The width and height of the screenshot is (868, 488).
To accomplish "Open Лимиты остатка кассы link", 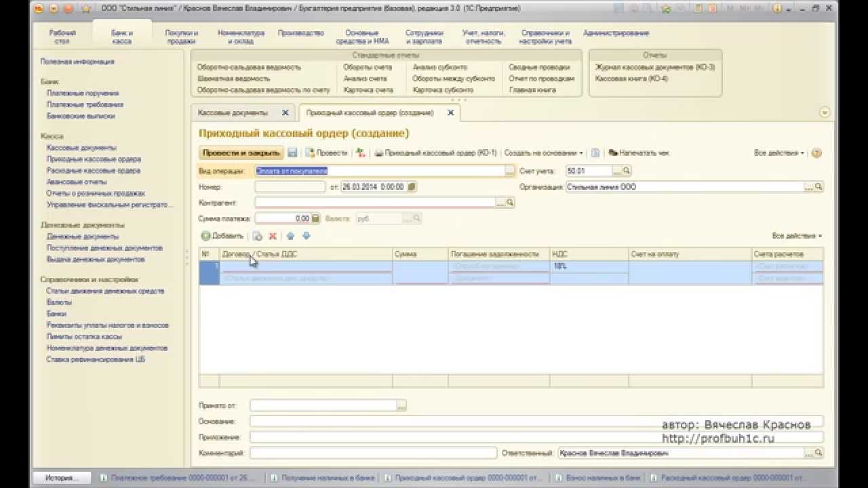I will (84, 337).
